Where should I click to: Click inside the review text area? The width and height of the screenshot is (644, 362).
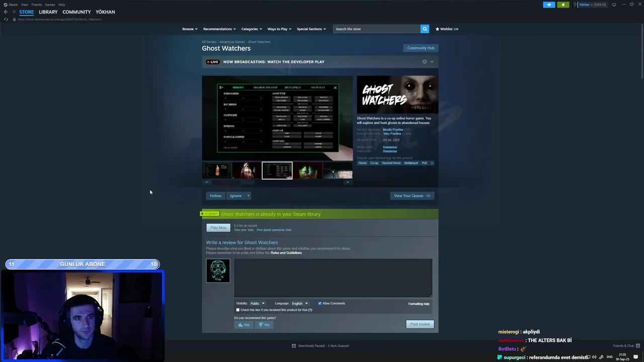coord(333,278)
